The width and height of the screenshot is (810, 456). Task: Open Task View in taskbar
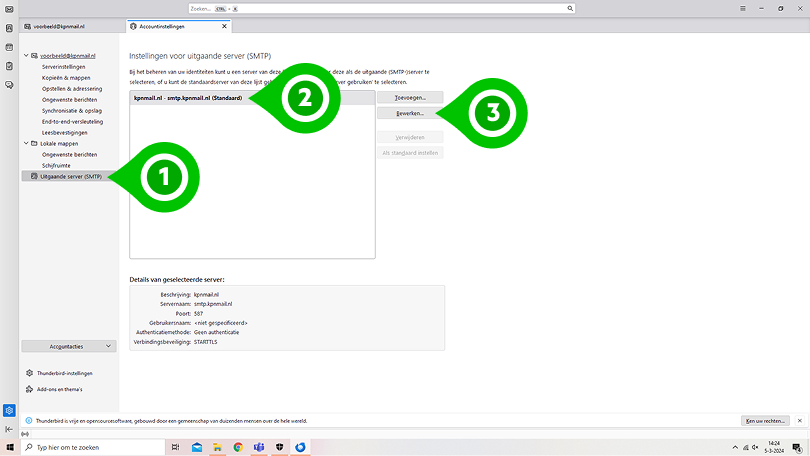176,447
